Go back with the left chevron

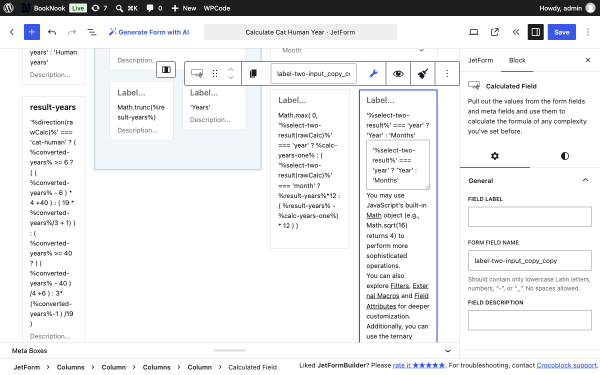(x=12, y=32)
